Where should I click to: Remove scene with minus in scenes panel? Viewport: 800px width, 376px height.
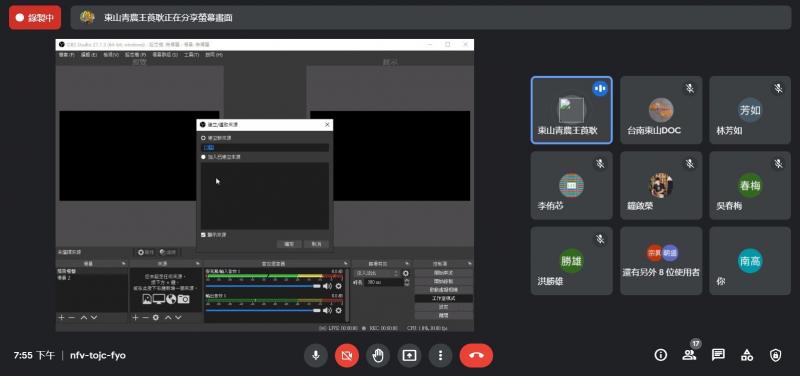[71, 317]
